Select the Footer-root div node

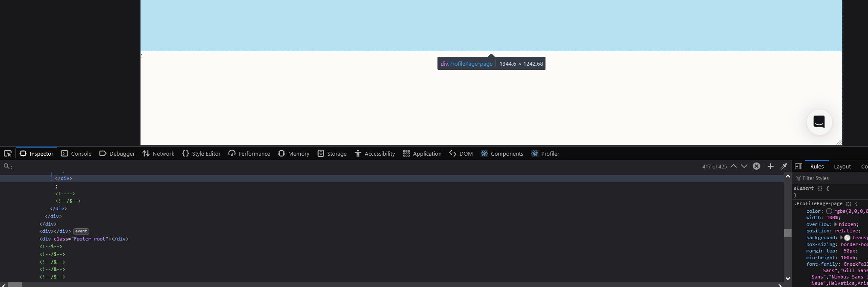click(x=84, y=239)
